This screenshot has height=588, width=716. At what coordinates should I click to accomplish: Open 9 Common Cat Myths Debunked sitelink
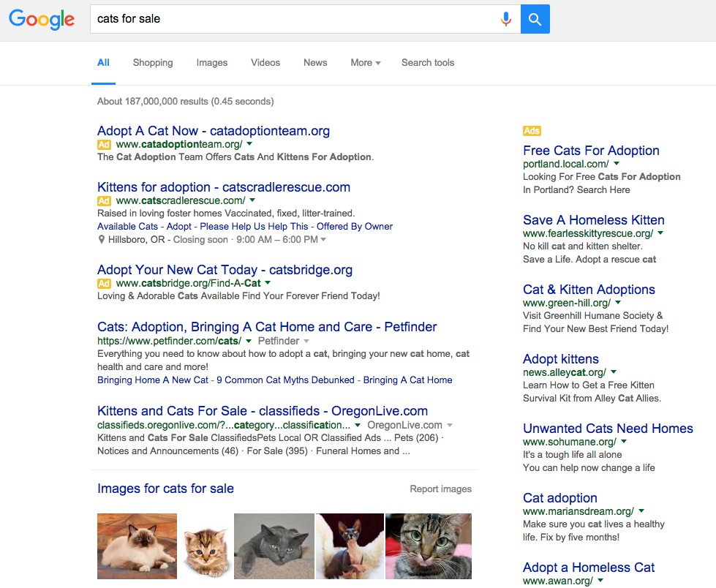tap(285, 380)
